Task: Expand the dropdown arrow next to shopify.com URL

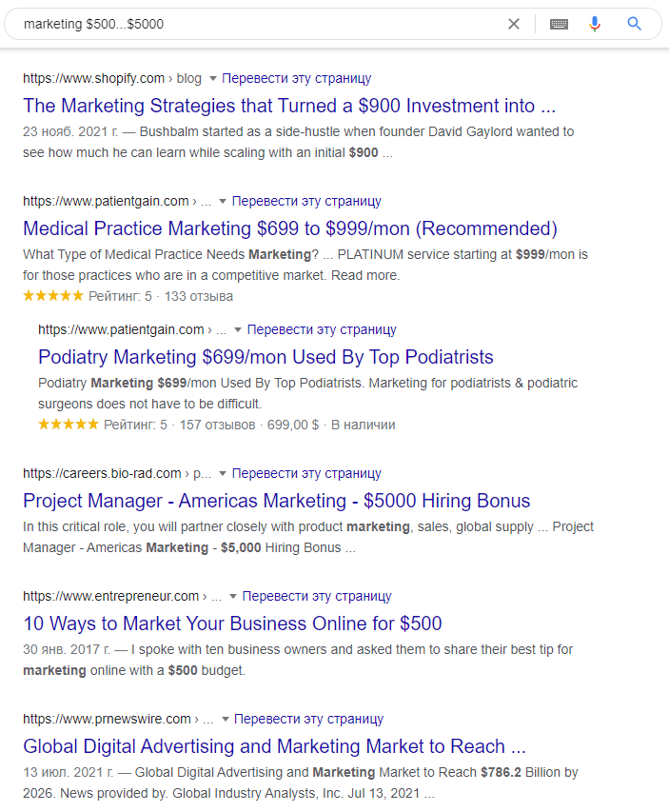Action: pyautogui.click(x=213, y=78)
